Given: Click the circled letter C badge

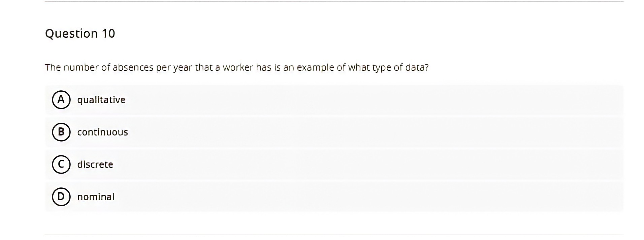Looking at the screenshot, I should coord(61,164).
